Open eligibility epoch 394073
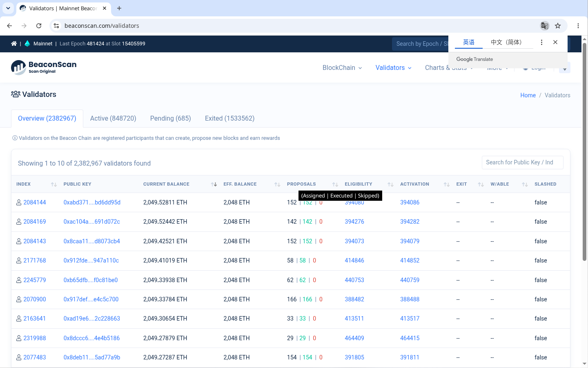 (x=354, y=241)
